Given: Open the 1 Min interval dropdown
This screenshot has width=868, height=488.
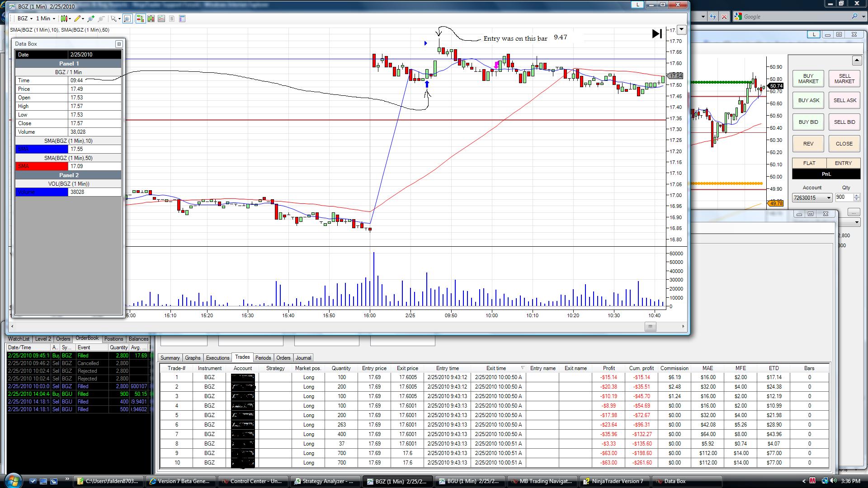Looking at the screenshot, I should pyautogui.click(x=46, y=19).
